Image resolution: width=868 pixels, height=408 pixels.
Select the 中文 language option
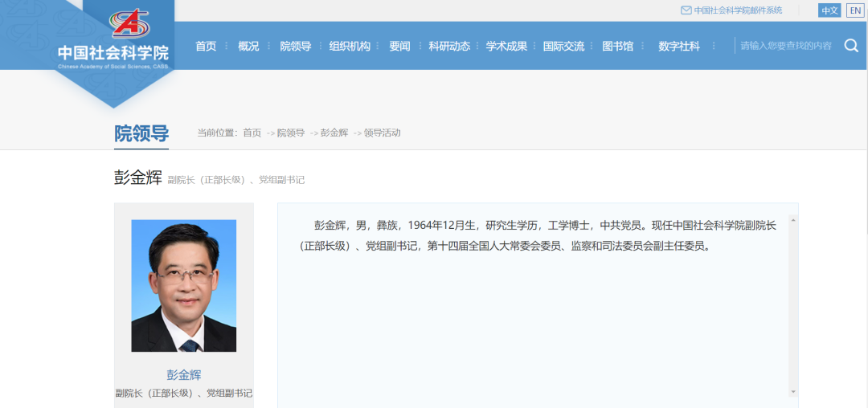pyautogui.click(x=829, y=10)
